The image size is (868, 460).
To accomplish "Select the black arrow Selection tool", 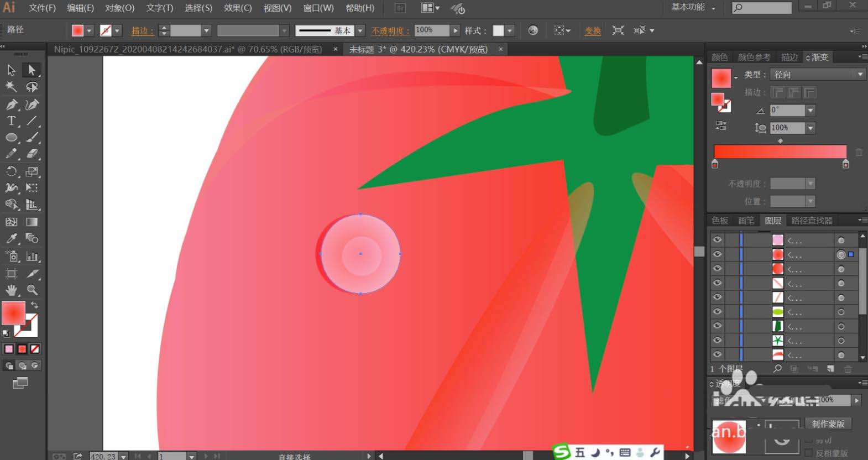I will 11,70.
